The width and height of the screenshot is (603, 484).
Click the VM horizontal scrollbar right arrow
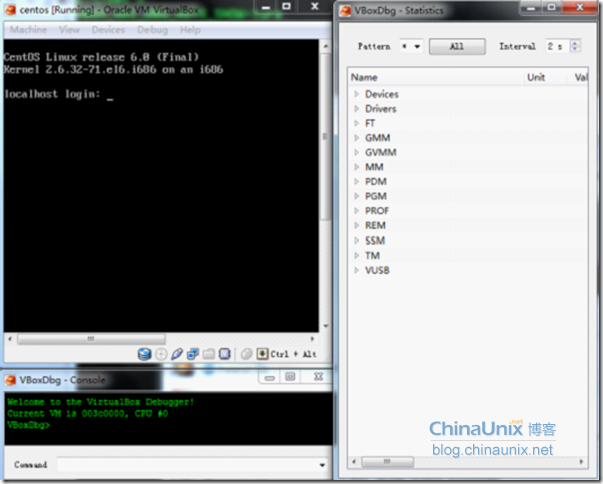tap(312, 339)
